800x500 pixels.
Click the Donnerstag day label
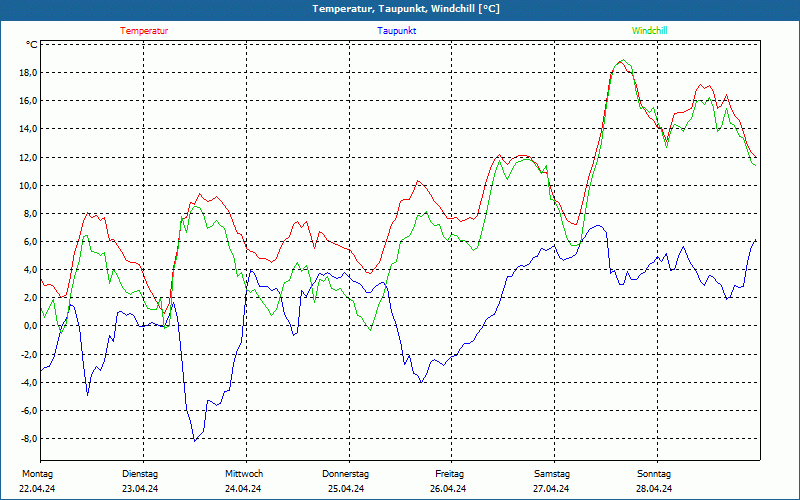click(345, 474)
